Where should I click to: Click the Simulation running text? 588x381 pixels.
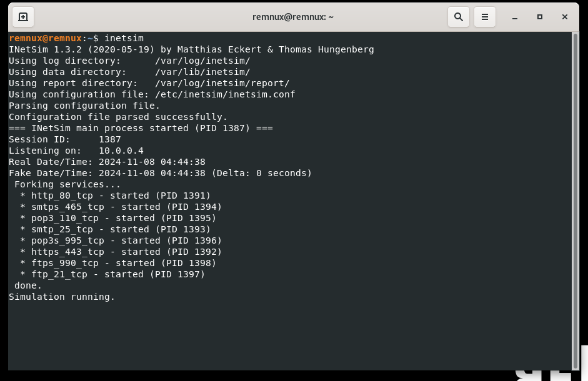[x=62, y=297]
